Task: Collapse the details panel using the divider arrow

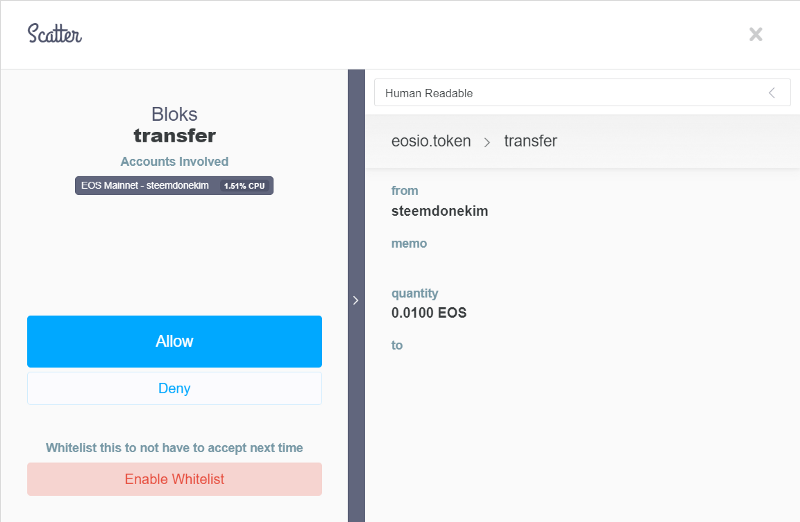Action: coord(356,301)
